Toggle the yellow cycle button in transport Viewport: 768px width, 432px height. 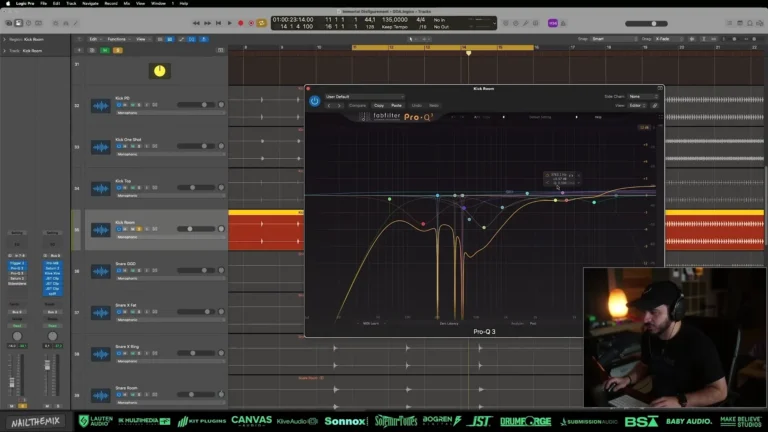point(262,21)
